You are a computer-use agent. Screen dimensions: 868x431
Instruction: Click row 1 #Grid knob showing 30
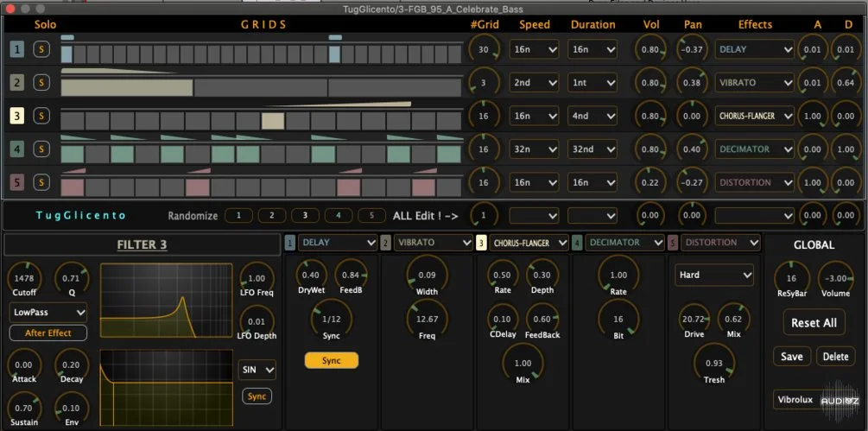pyautogui.click(x=484, y=50)
